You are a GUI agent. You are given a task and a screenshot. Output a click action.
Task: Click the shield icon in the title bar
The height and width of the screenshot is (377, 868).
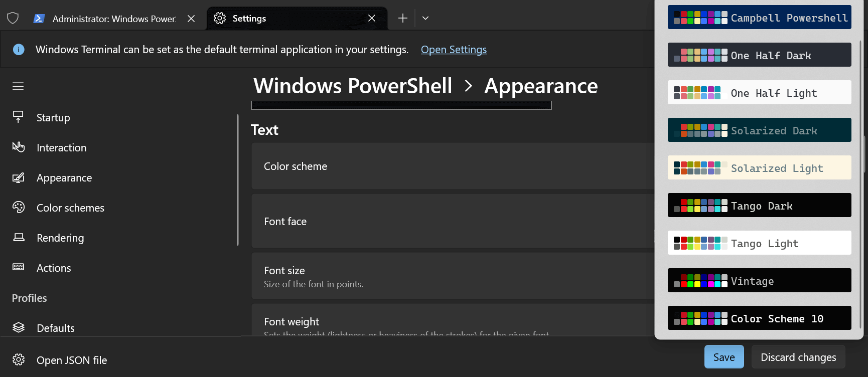[13, 19]
